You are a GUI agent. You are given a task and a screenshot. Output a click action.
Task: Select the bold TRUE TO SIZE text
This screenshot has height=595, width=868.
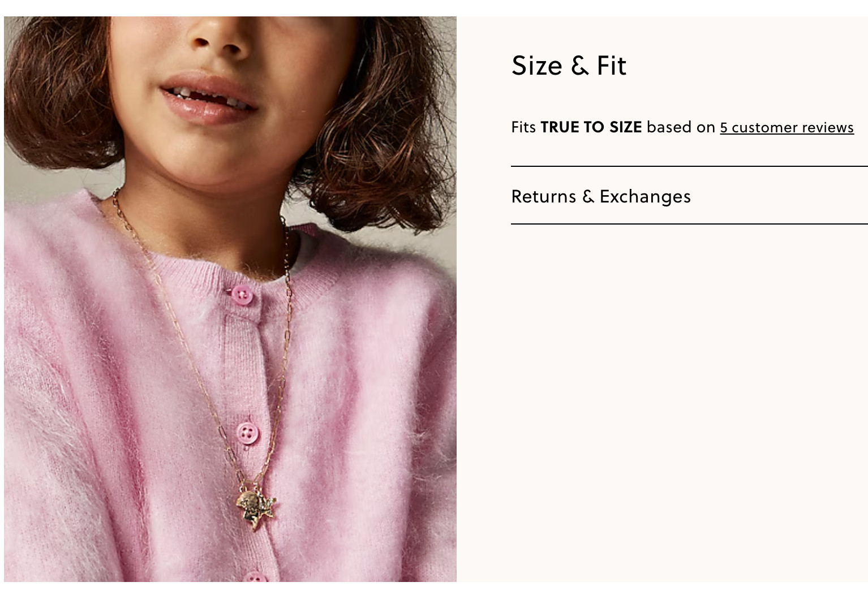coord(591,127)
